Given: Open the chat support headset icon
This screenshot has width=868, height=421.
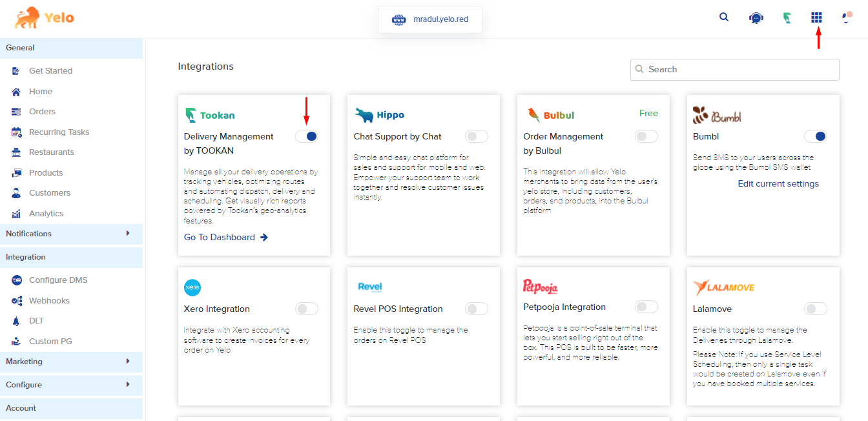Looking at the screenshot, I should coord(756,18).
